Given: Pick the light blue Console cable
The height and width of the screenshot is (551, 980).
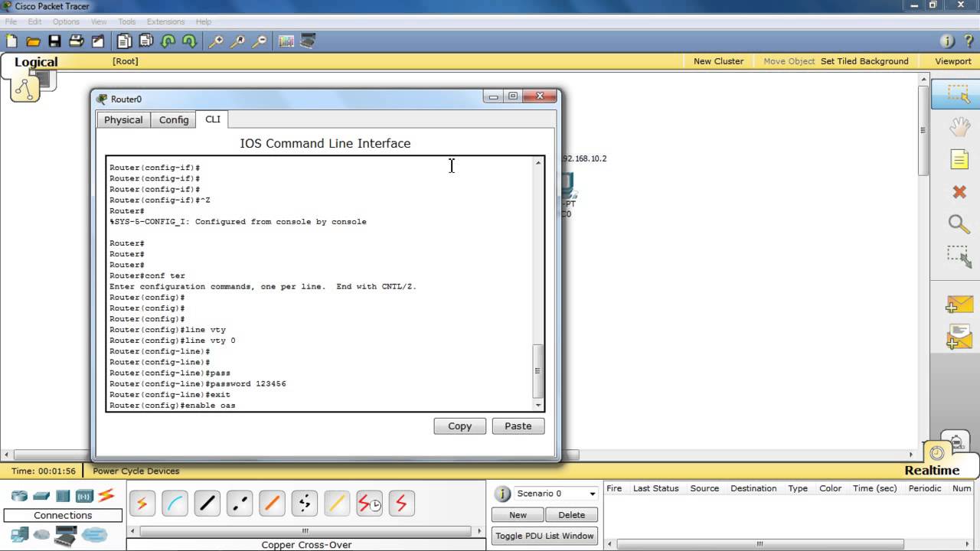Looking at the screenshot, I should coord(175,504).
